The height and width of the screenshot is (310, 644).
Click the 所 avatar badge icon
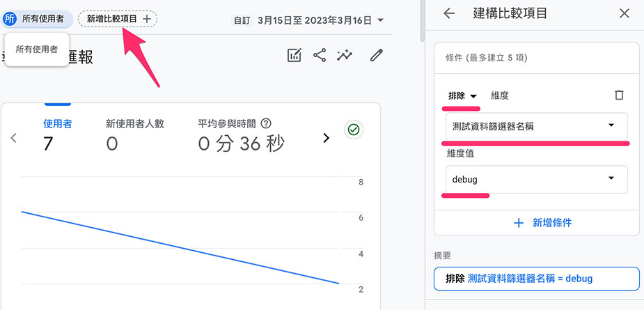pyautogui.click(x=9, y=19)
